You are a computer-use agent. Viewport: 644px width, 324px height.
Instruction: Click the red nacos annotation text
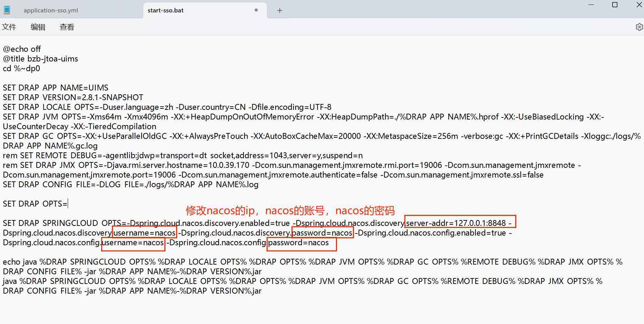pyautogui.click(x=290, y=210)
